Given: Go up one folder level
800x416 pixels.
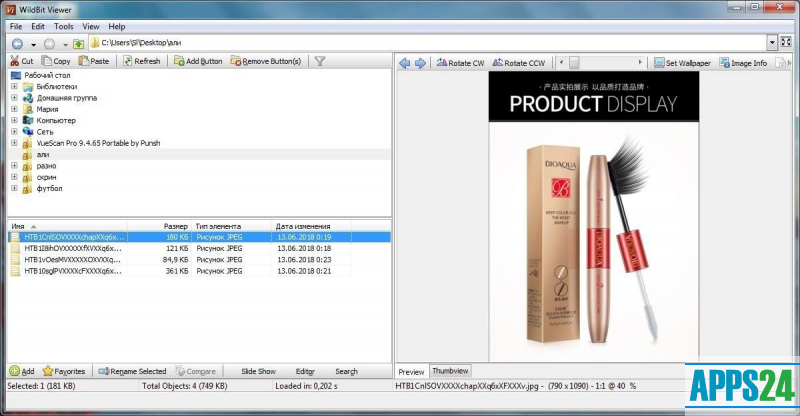Looking at the screenshot, I should tap(78, 44).
